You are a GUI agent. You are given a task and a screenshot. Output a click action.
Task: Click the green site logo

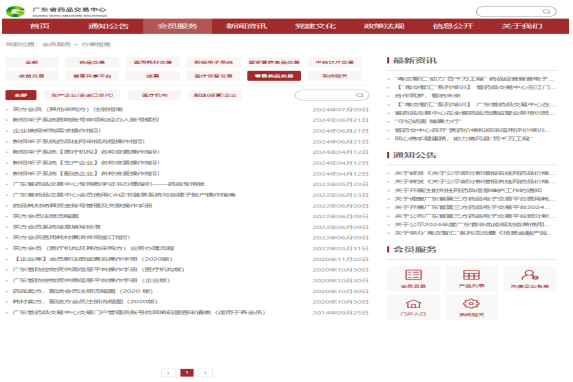click(15, 11)
